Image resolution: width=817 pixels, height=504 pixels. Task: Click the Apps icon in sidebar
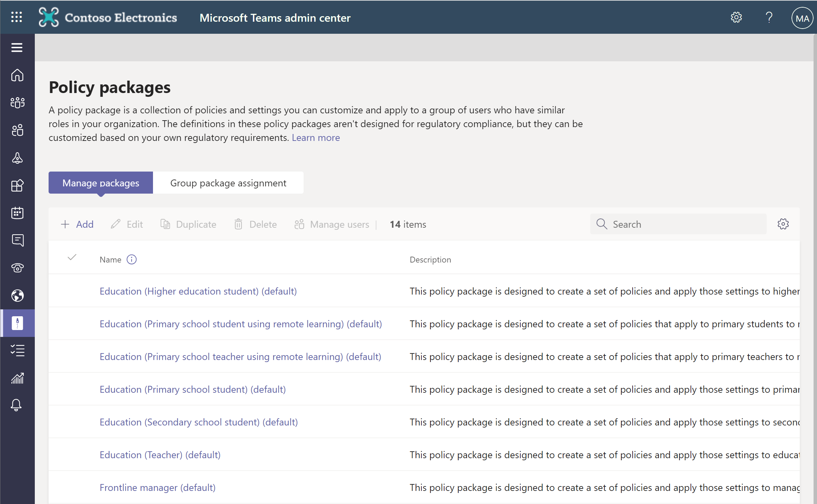(x=18, y=185)
